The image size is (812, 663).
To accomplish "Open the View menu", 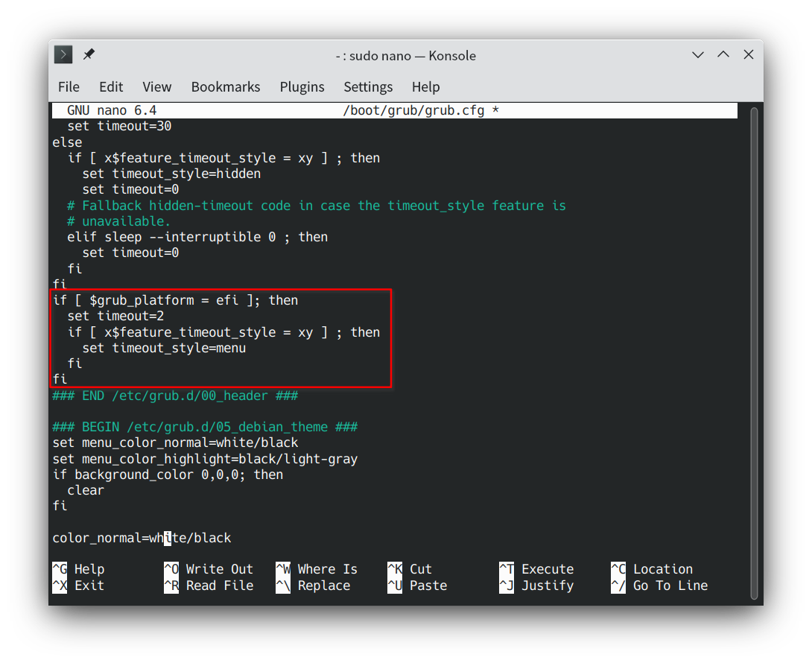I will [157, 87].
